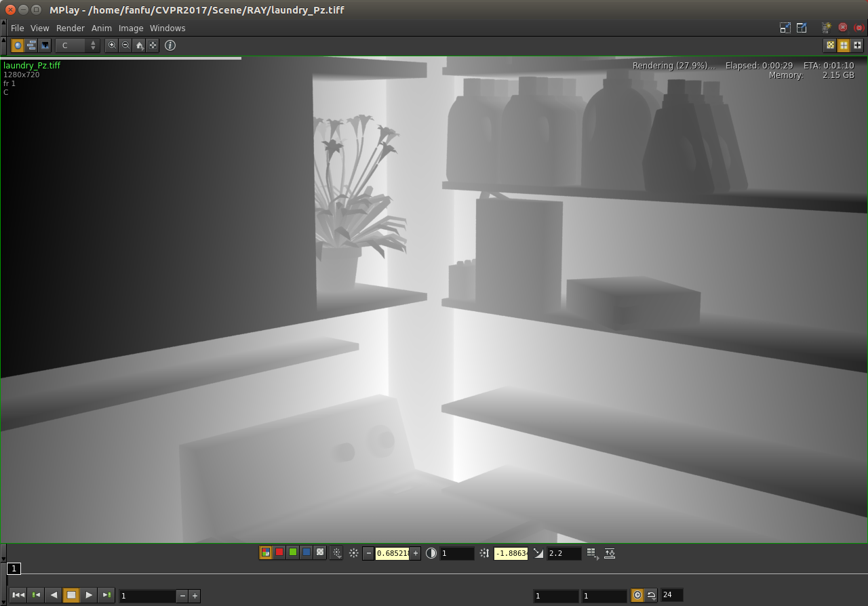Image resolution: width=868 pixels, height=606 pixels.
Task: Select the side-by-side viewport layout icon
Action: (x=844, y=45)
